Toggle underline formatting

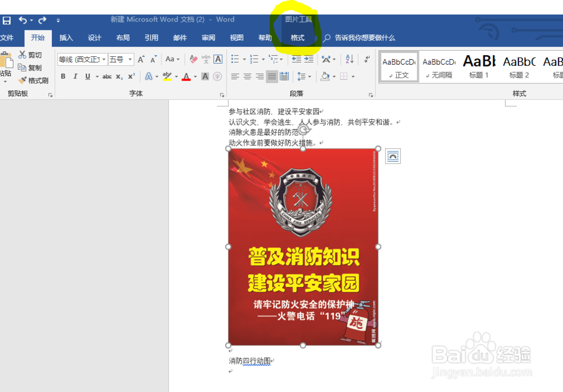tap(88, 77)
